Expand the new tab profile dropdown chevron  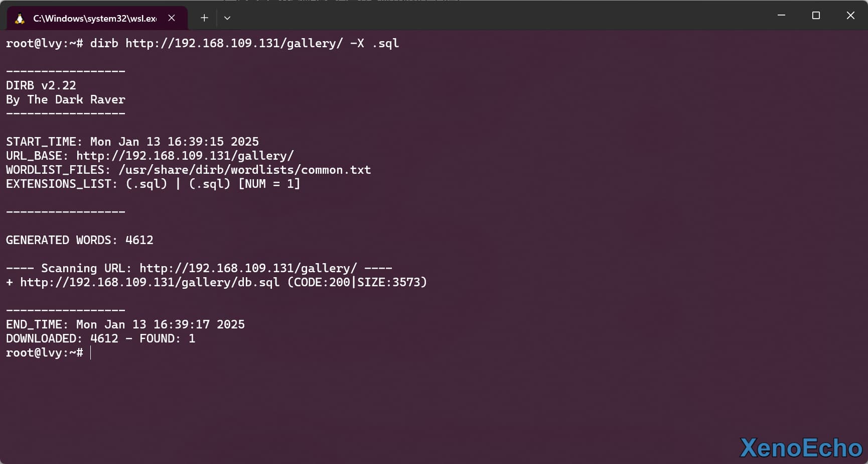coord(227,18)
